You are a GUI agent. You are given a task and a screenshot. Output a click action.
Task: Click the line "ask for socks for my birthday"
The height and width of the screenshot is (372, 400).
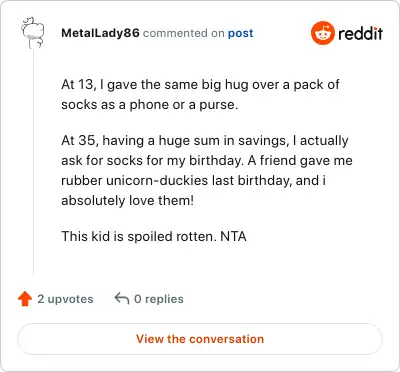153,161
